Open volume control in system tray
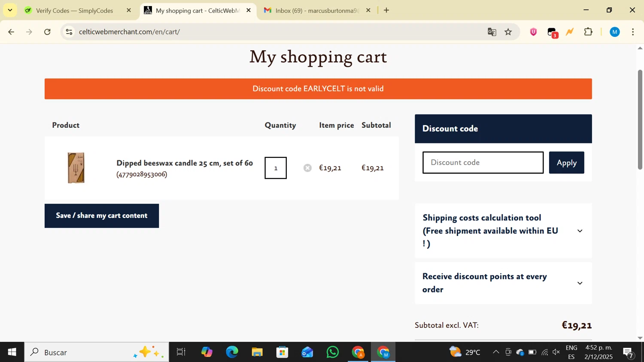Image resolution: width=644 pixels, height=362 pixels. point(556,352)
